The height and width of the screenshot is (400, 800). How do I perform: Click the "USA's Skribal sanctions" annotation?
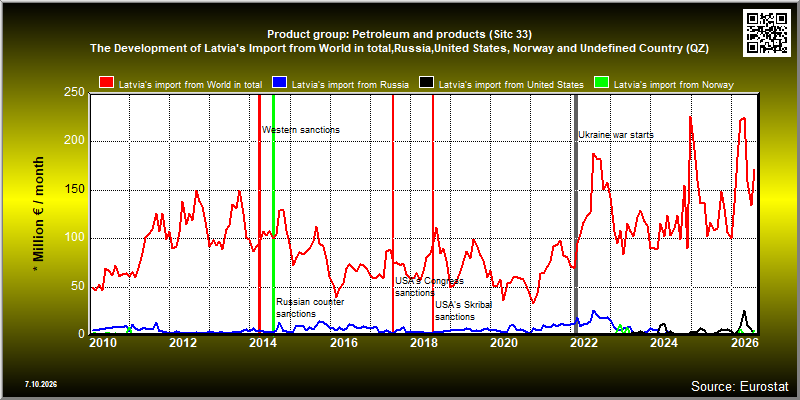(x=464, y=311)
